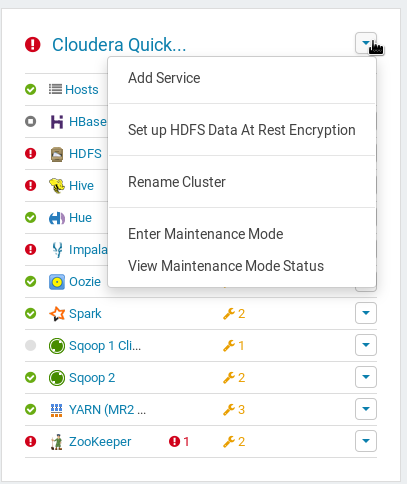Choose Set up HDFS Data At Rest Encryption
Image resolution: width=407 pixels, height=484 pixels.
point(242,130)
